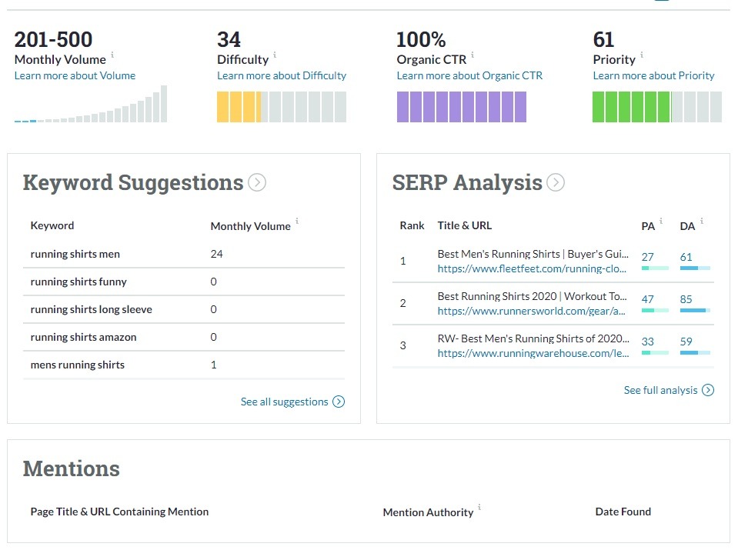Open the runningwarehouse.com result URL
Viewport: 748px width, 560px height.
tap(533, 353)
